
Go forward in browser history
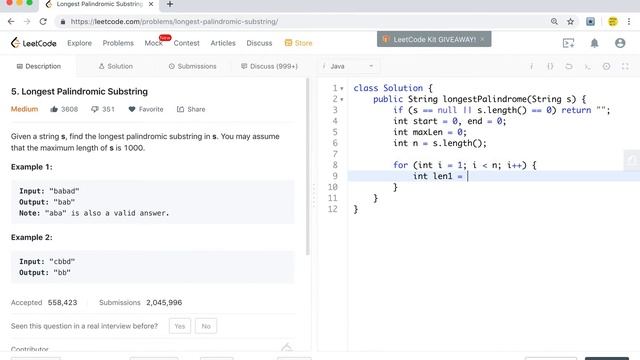coord(27,22)
